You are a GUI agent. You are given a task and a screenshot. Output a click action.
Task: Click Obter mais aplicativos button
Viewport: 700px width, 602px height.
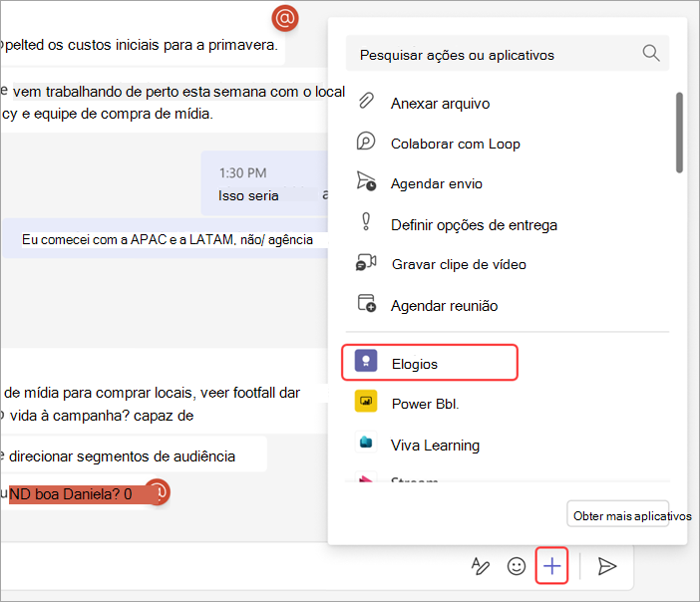pos(618,513)
